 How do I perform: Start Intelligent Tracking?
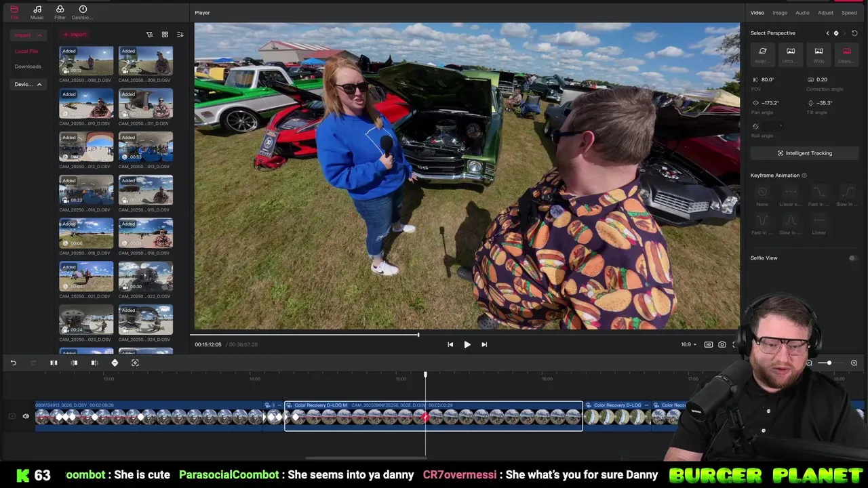[804, 153]
